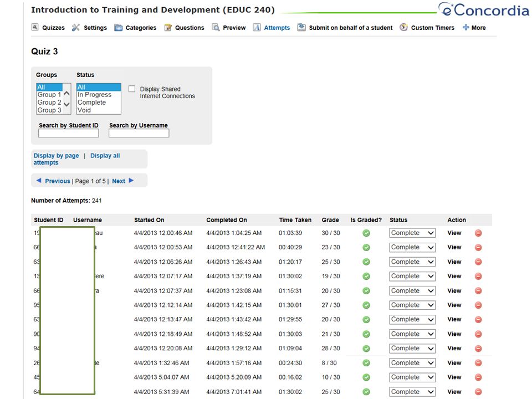532x399 pixels.
Task: Click the eConcordia logo
Action: tap(484, 9)
